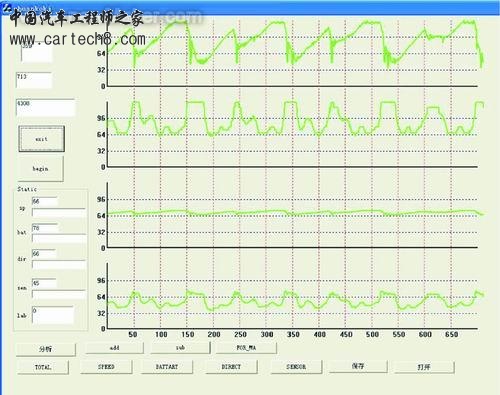
Task: Select the lab field showing 0
Action: point(53,315)
